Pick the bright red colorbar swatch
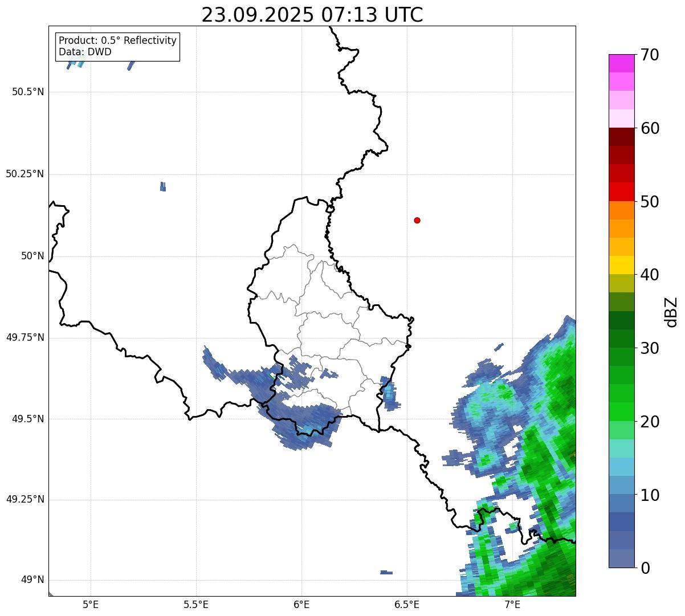Screen dimensions: 685x616 pos(621,192)
